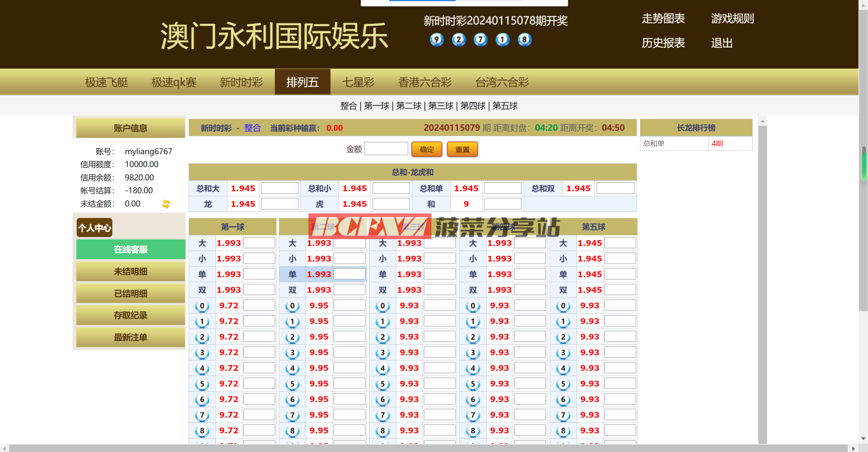
Task: Select number 3 ball in 第一球 column
Action: (202, 353)
